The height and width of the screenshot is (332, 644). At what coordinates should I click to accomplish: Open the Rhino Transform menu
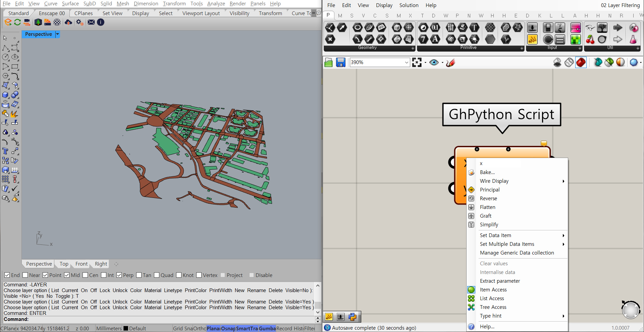tap(174, 3)
